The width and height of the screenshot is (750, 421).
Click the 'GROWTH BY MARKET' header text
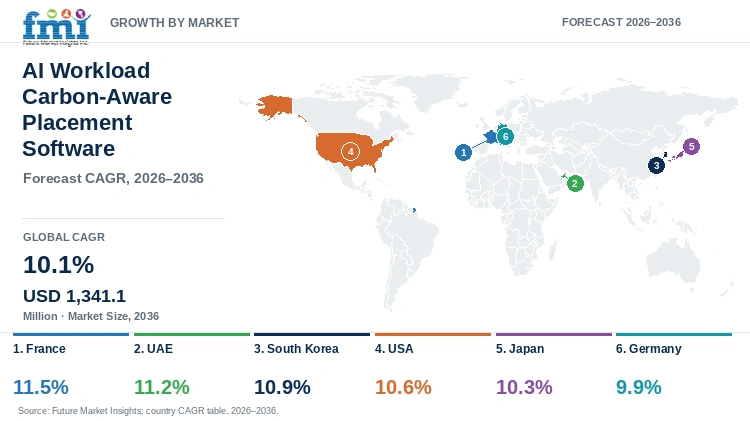click(x=175, y=22)
